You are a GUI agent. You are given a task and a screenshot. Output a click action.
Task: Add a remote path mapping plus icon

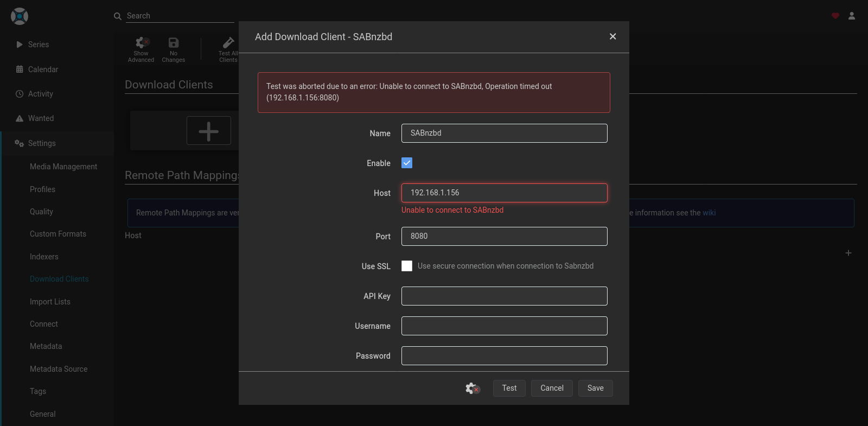[848, 253]
